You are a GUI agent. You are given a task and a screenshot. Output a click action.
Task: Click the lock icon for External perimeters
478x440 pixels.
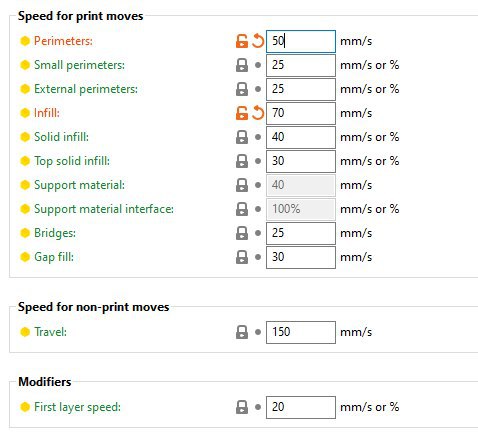[x=242, y=89]
